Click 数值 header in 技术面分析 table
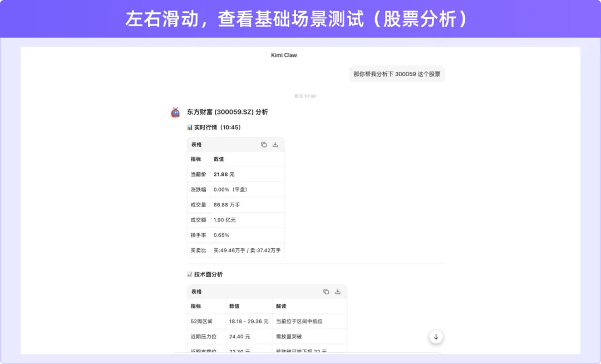This screenshot has height=364, width=601. point(234,306)
